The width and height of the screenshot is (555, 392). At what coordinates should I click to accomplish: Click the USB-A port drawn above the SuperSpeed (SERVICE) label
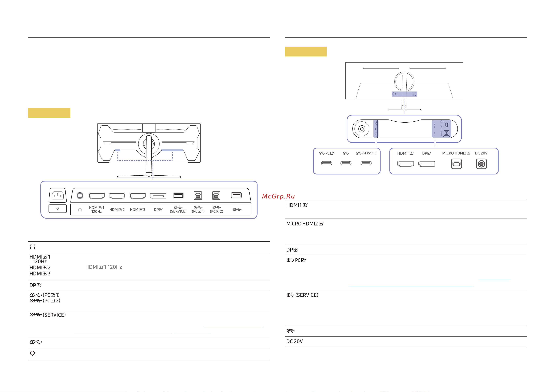178,195
